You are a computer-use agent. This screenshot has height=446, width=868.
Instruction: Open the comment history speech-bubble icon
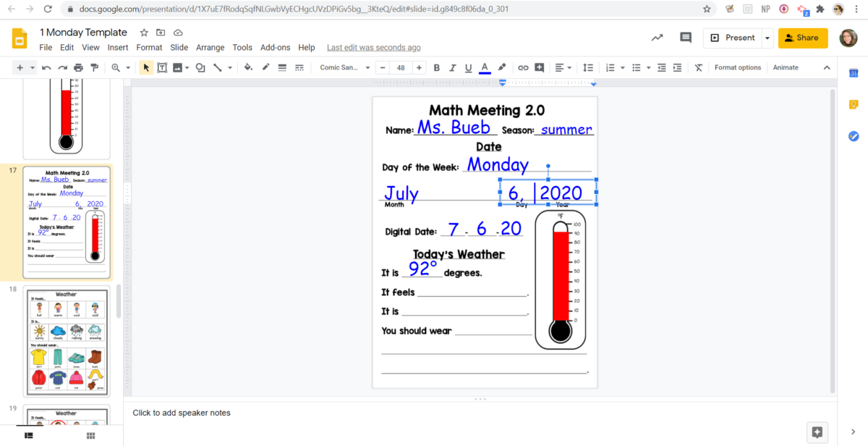pos(686,38)
